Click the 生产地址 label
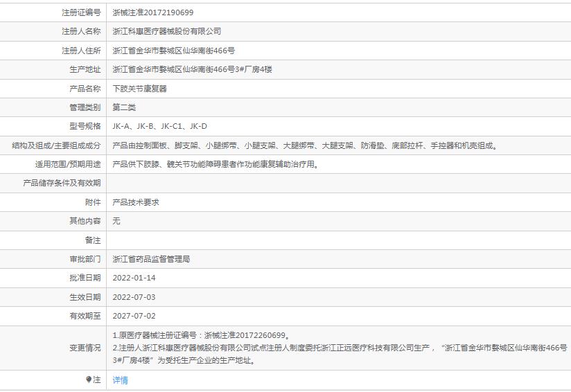 point(85,69)
